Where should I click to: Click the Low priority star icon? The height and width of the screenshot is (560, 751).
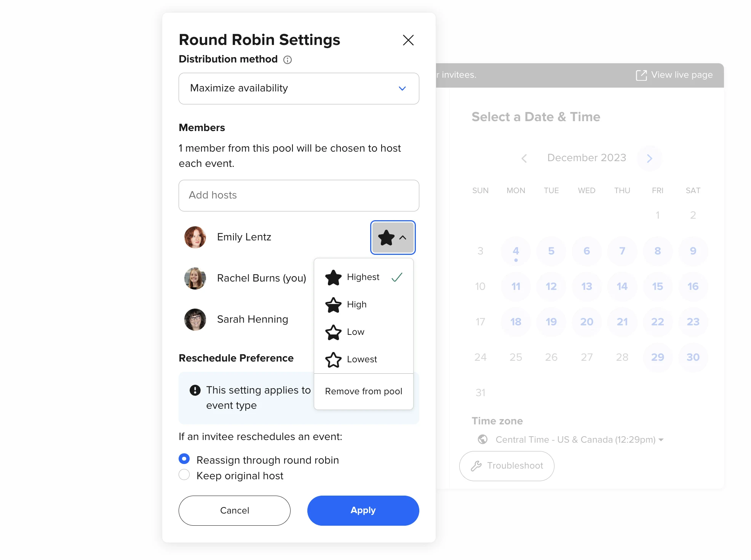pos(334,331)
